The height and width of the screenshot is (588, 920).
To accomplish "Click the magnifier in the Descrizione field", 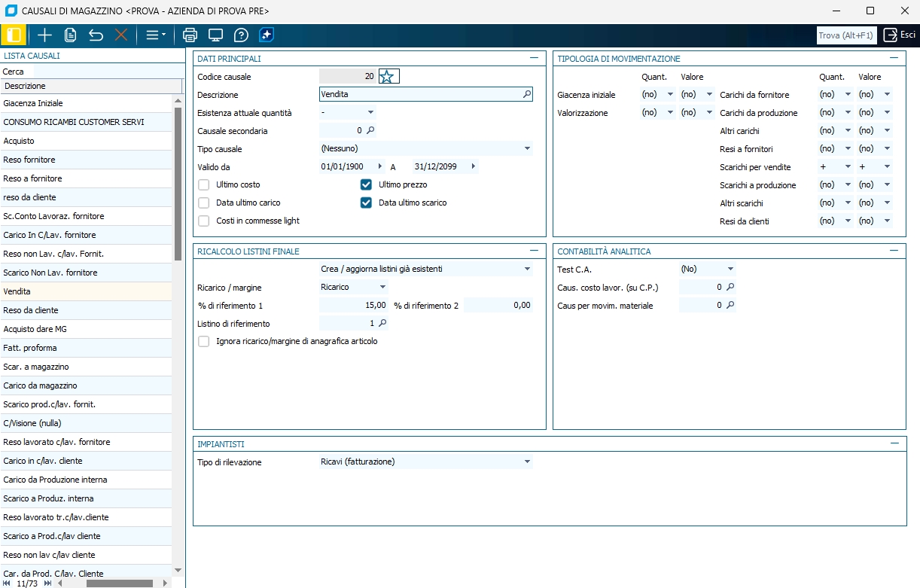I will tap(526, 95).
